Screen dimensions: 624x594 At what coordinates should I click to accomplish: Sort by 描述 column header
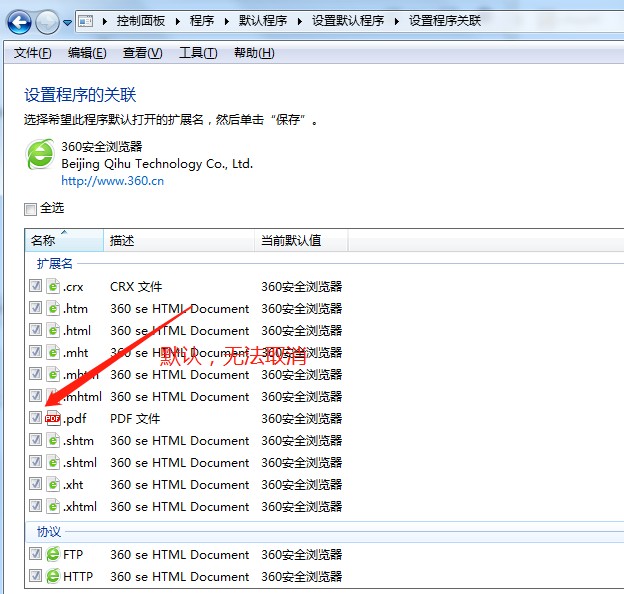tap(179, 240)
